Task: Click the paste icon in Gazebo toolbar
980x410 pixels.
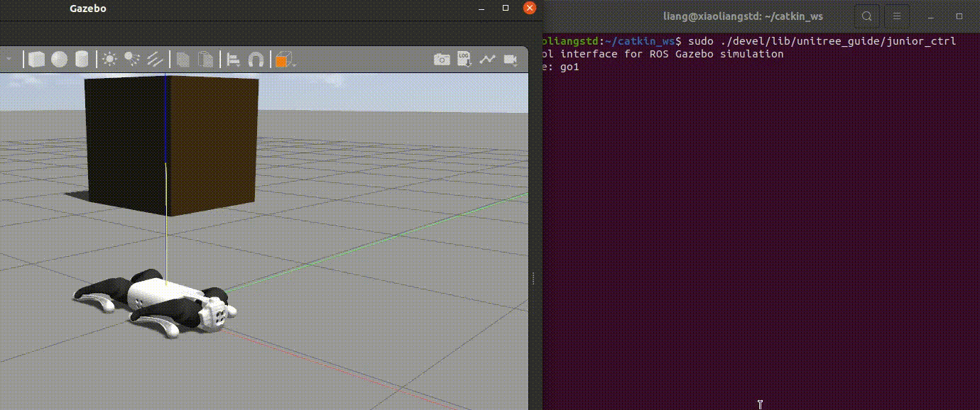Action: [205, 59]
